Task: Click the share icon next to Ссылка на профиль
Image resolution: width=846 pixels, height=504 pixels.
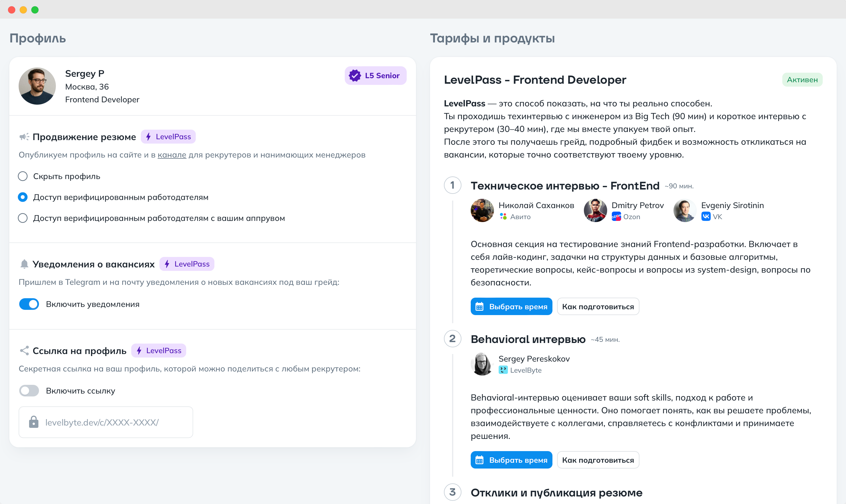Action: (x=24, y=351)
